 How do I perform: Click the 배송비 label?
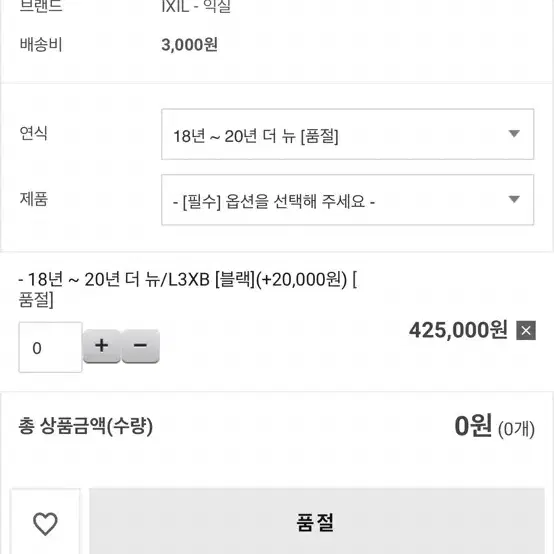pyautogui.click(x=41, y=45)
